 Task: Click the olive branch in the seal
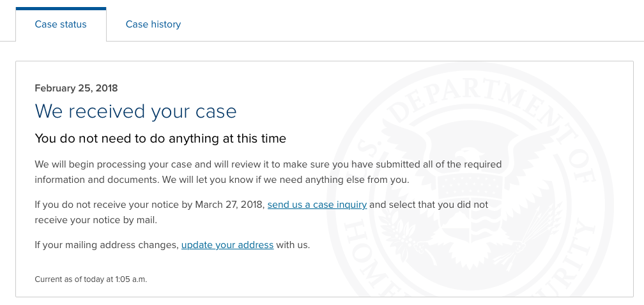406,239
